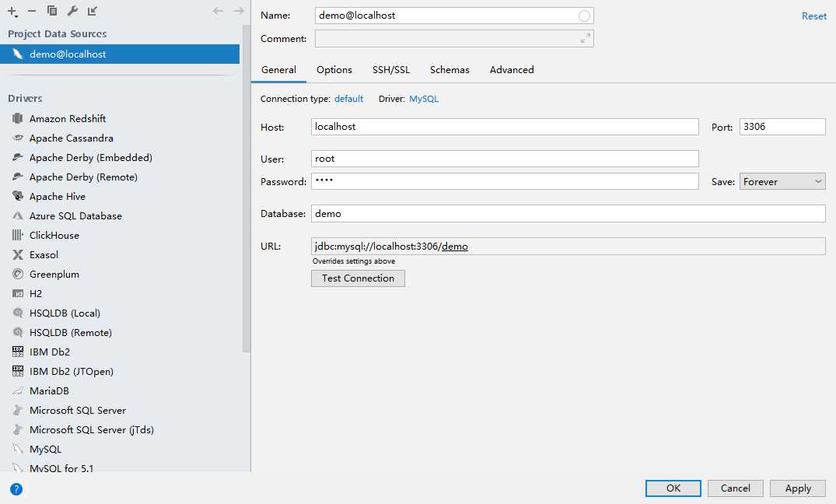This screenshot has width=836, height=504.
Task: Click the Reset link
Action: pyautogui.click(x=813, y=16)
